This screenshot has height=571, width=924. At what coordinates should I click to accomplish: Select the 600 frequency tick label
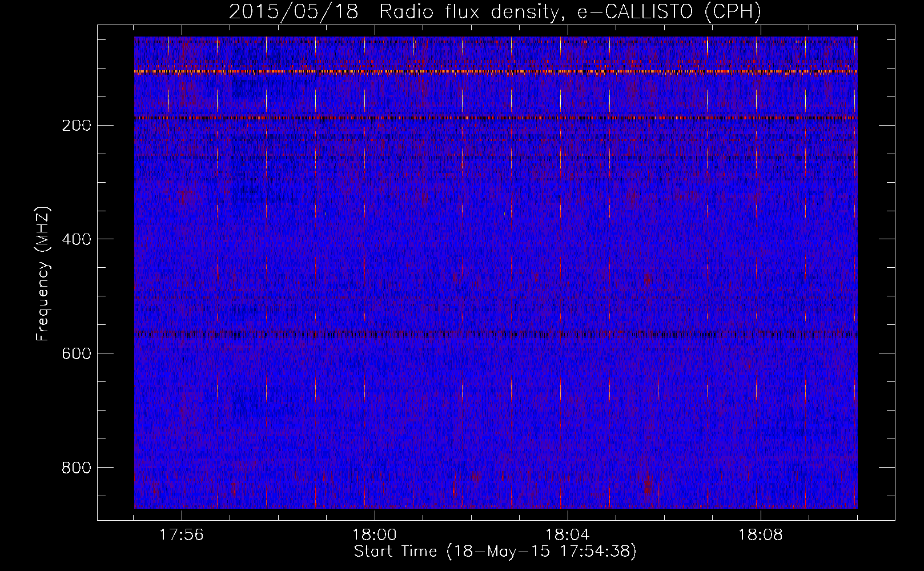point(76,353)
